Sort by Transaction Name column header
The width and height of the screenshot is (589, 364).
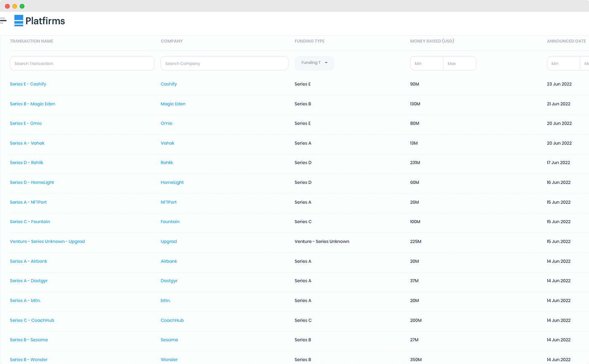click(32, 41)
